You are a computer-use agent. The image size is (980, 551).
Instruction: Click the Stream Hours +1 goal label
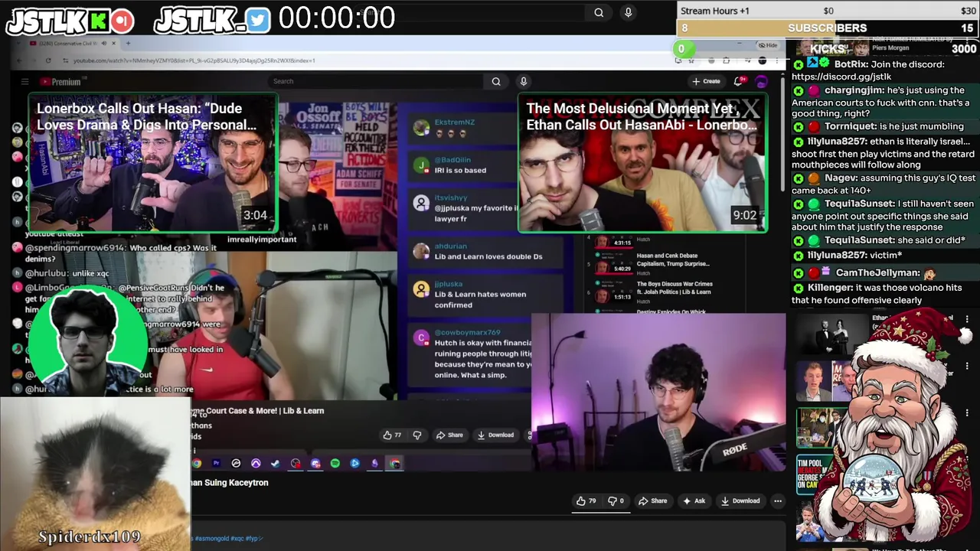pos(715,11)
